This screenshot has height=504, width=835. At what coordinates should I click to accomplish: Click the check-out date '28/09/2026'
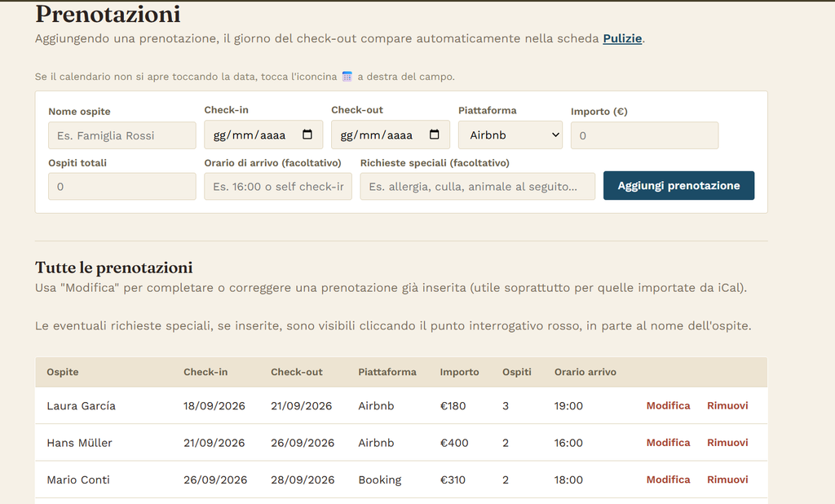point(303,480)
